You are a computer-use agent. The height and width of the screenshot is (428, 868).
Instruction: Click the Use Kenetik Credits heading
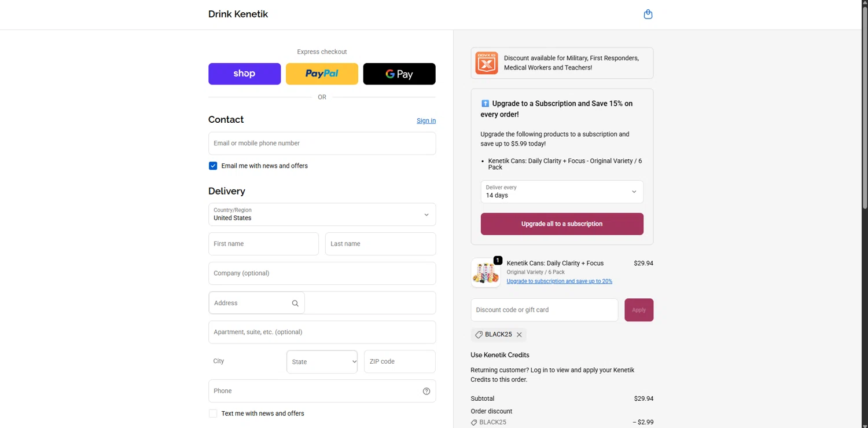[500, 355]
